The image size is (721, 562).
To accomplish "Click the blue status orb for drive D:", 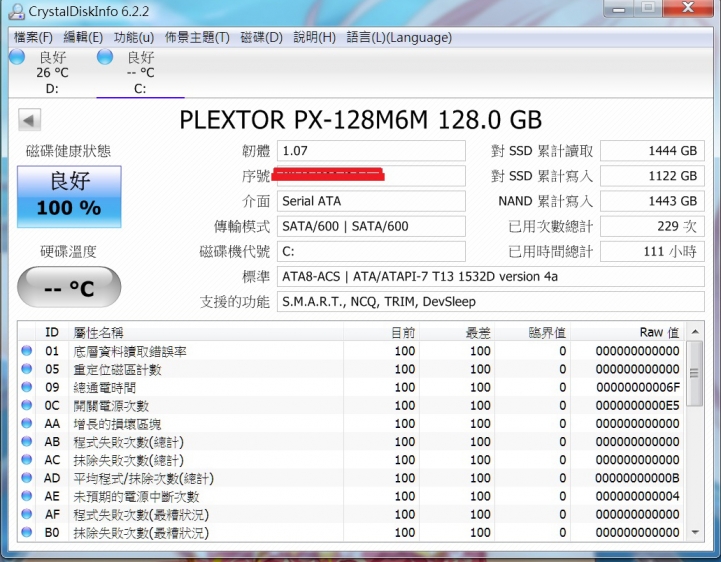I will click(17, 57).
